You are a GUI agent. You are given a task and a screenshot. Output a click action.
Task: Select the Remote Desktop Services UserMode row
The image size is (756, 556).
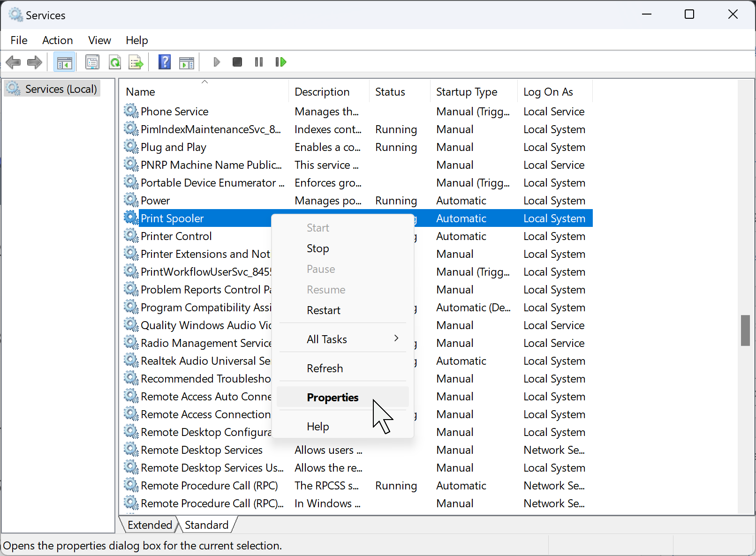click(357, 467)
